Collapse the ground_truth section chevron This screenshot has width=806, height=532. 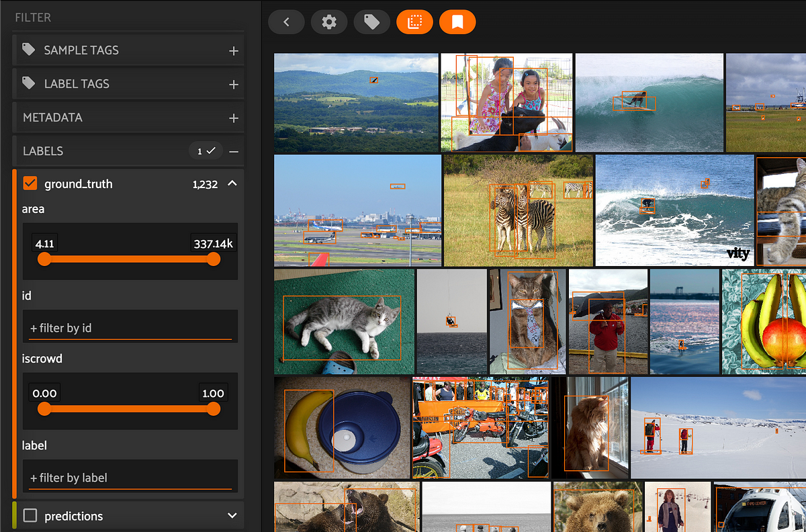coord(232,183)
